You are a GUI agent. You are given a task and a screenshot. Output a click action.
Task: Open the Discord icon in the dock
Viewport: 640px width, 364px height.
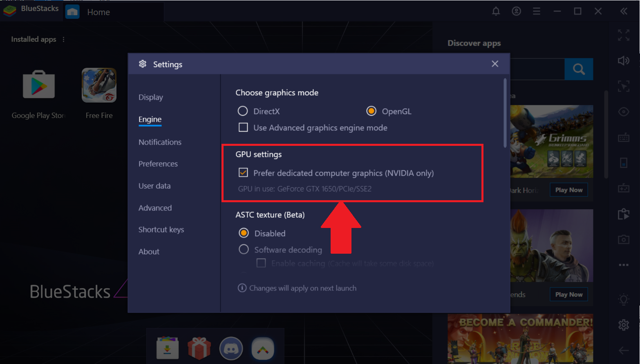[231, 348]
